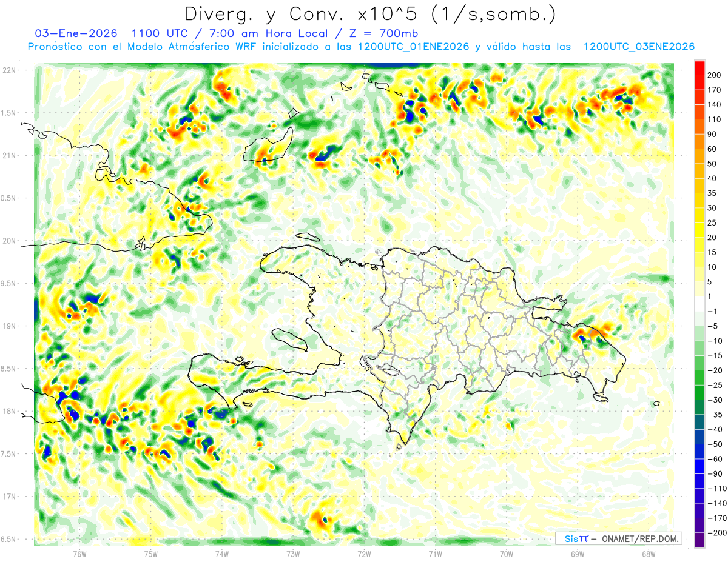The width and height of the screenshot is (728, 562).
Task: Click the white colorbar swatch between 1 and -1
Action: tap(699, 304)
